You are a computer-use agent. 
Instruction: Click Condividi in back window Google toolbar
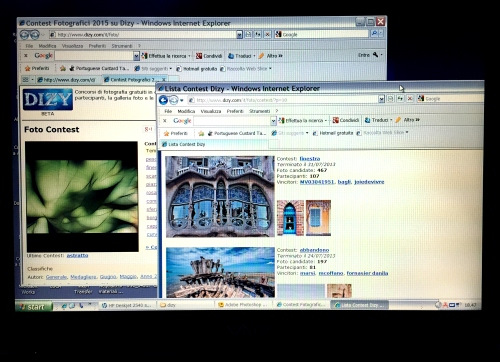coord(209,56)
